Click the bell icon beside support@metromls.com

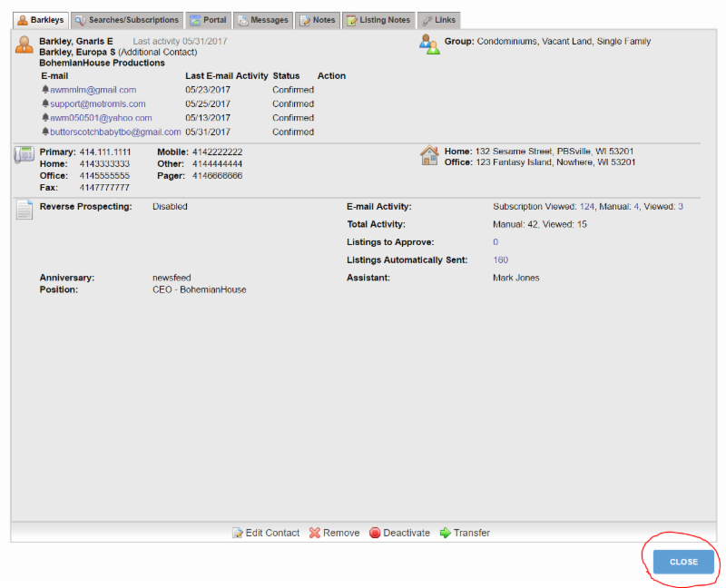point(45,103)
